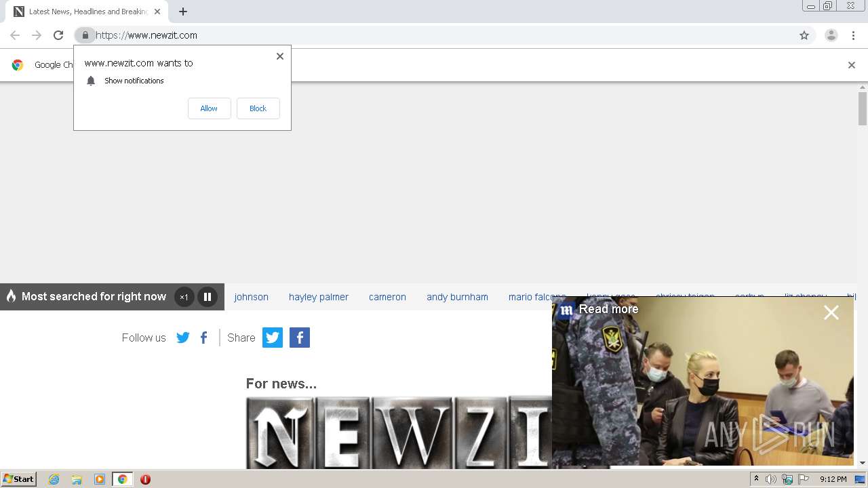Share on Facebook with blue square button
The height and width of the screenshot is (488, 868).
[x=300, y=338]
